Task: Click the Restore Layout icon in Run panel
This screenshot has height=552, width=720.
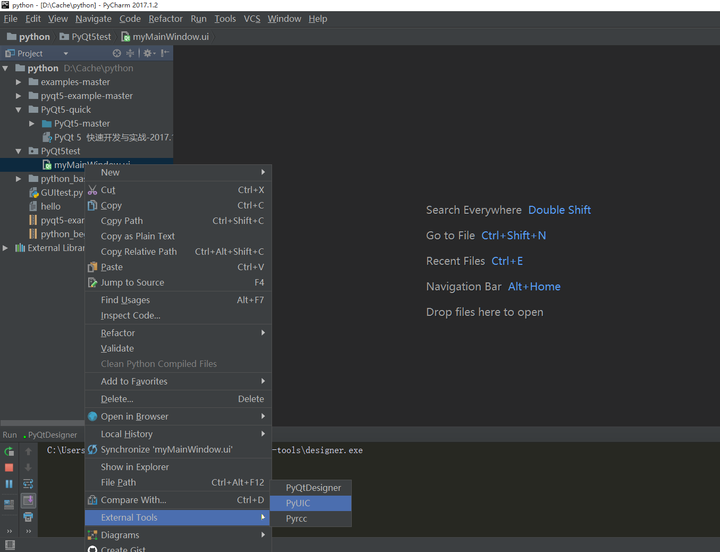Action: pyautogui.click(x=9, y=504)
